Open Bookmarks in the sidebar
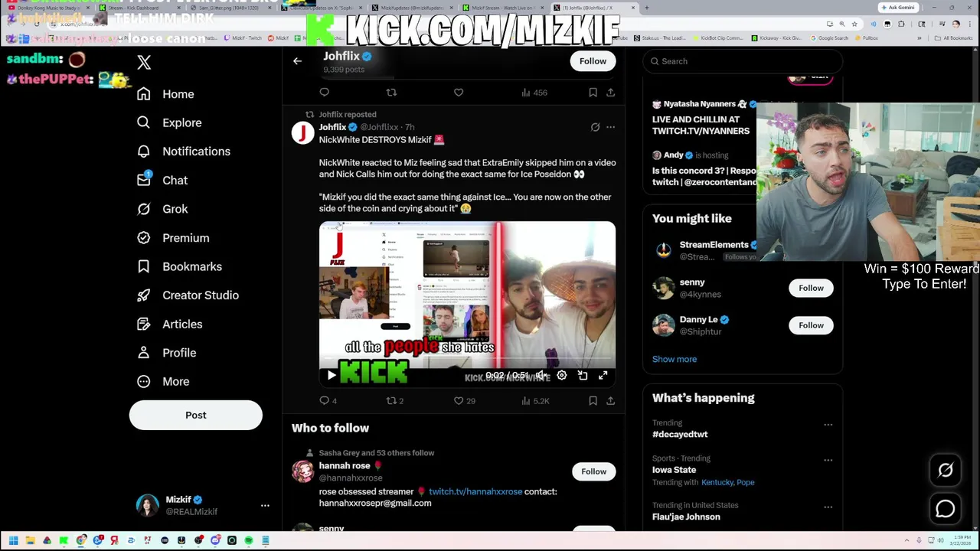Image resolution: width=980 pixels, height=551 pixels. (x=178, y=266)
